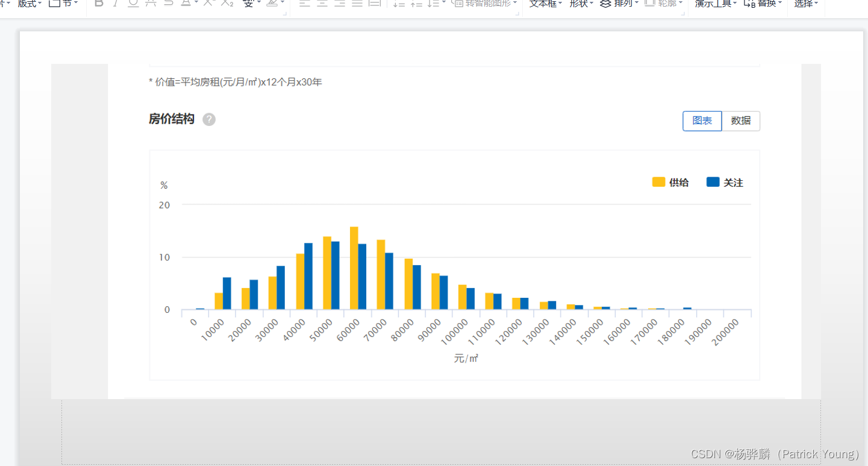Justify the paragraph text

pos(357,3)
